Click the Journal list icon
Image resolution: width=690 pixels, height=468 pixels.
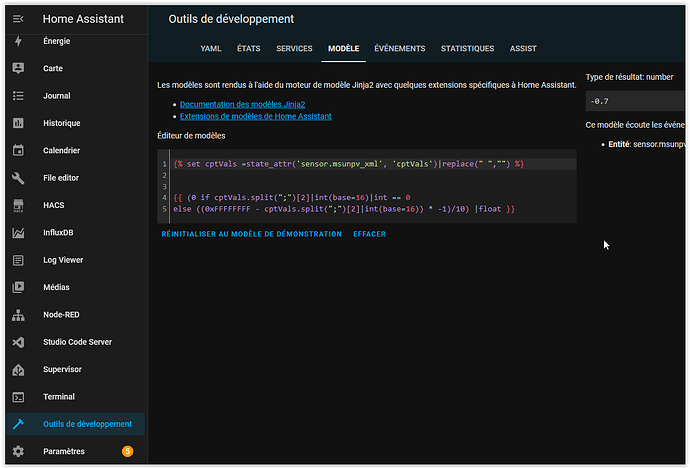[18, 96]
